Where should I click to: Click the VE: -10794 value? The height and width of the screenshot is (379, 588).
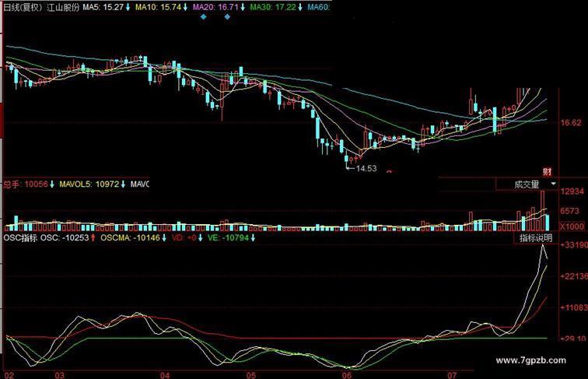click(229, 238)
